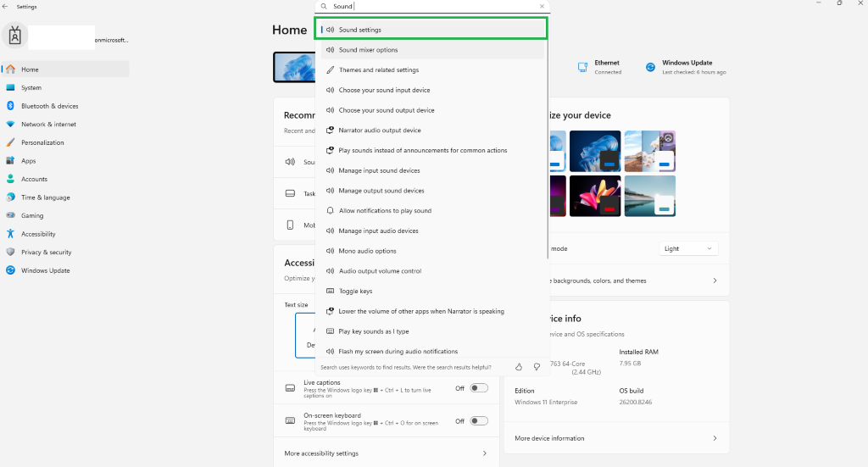868x467 pixels.
Task: Open Gaming in sidebar
Action: coord(65,215)
